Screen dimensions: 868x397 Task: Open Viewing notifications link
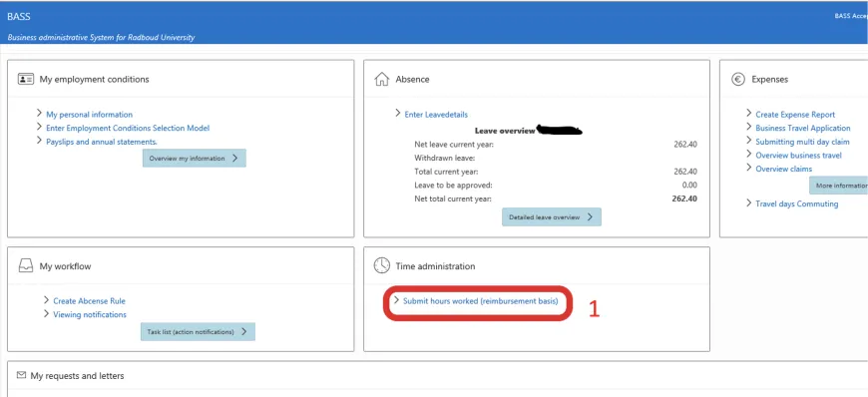(x=90, y=314)
